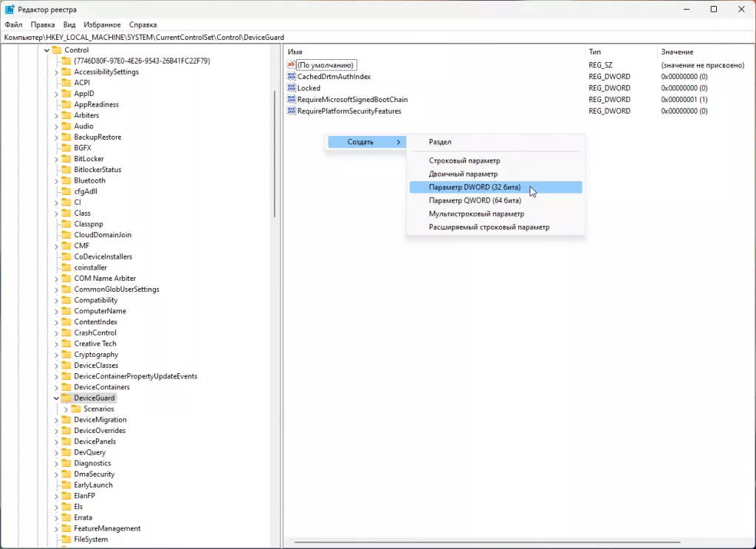Choose Параметр DWORD (32 бита) from submenu
756x549 pixels.
[x=475, y=188]
